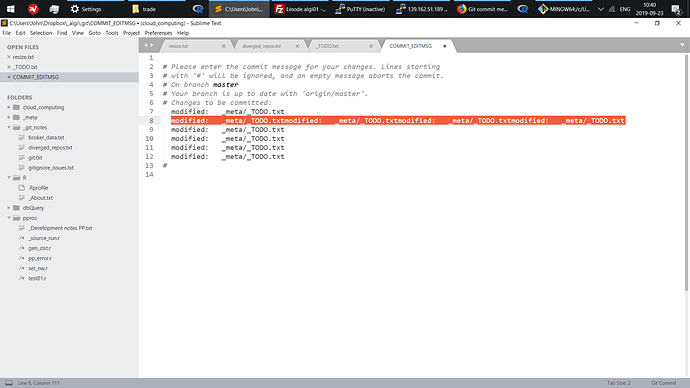Image resolution: width=690 pixels, height=388 pixels.
Task: Close _TODO.txt in the open files list
Action: pos(9,67)
